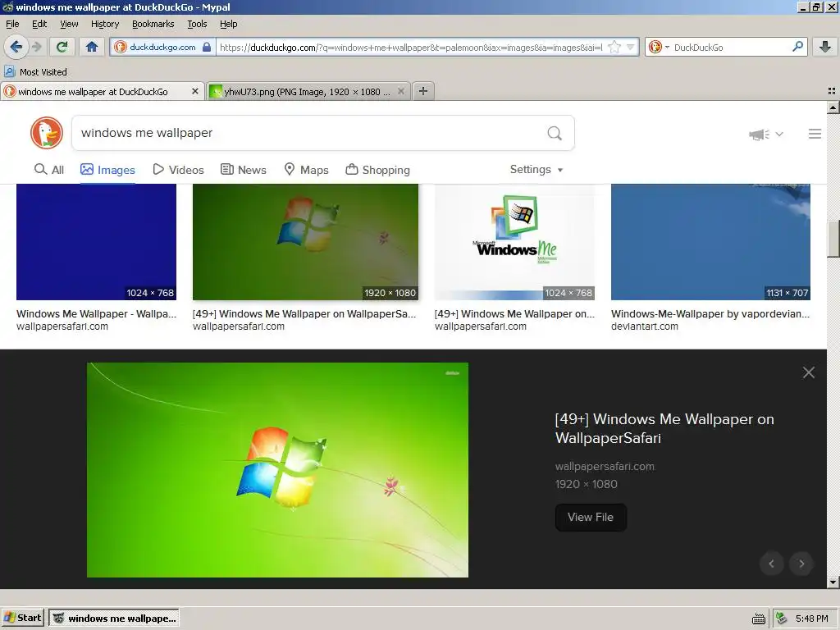This screenshot has width=840, height=630.
Task: Click the network tray icon beside the clock
Action: point(782,619)
